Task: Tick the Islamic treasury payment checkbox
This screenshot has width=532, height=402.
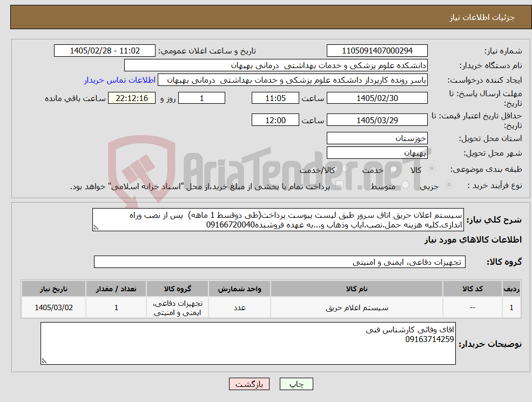Action: (x=339, y=185)
